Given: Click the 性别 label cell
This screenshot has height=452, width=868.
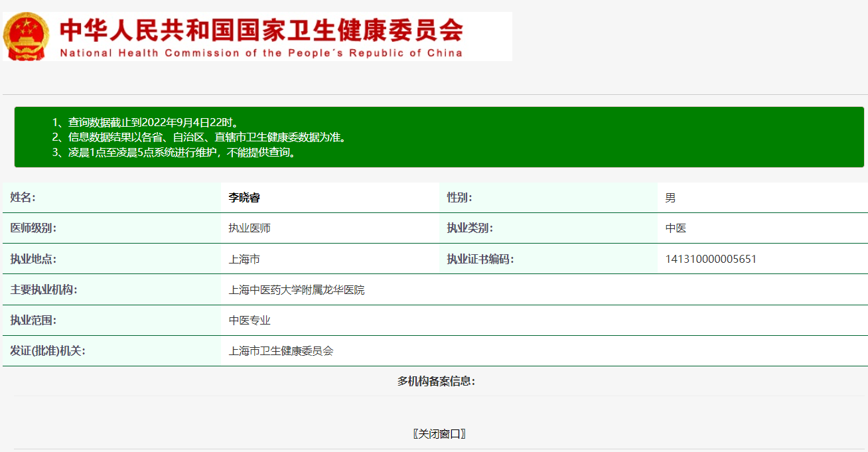Looking at the screenshot, I should coord(549,198).
